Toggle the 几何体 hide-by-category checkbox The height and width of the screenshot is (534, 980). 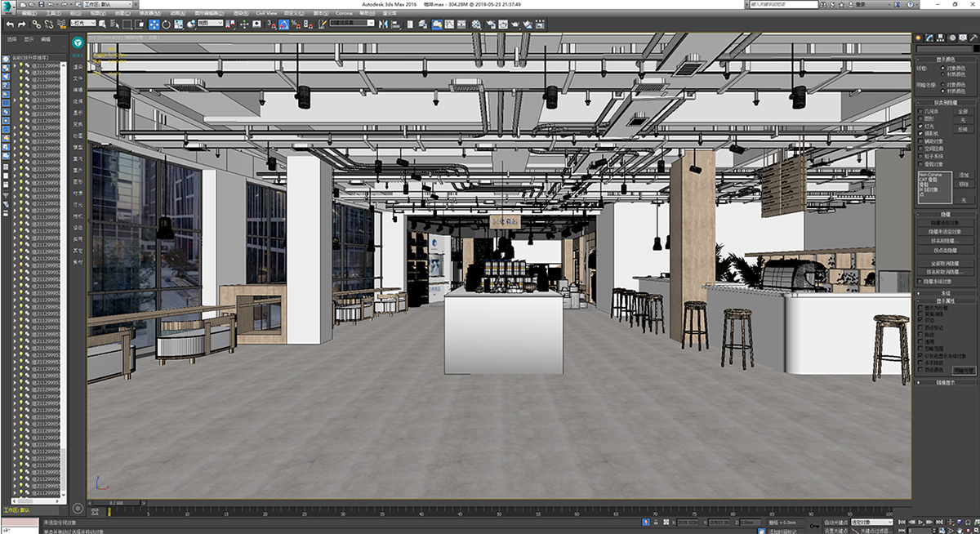pyautogui.click(x=921, y=112)
